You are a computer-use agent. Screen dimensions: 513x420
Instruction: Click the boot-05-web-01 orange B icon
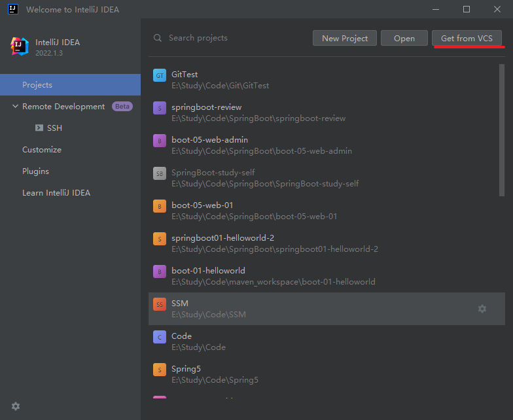click(x=160, y=206)
